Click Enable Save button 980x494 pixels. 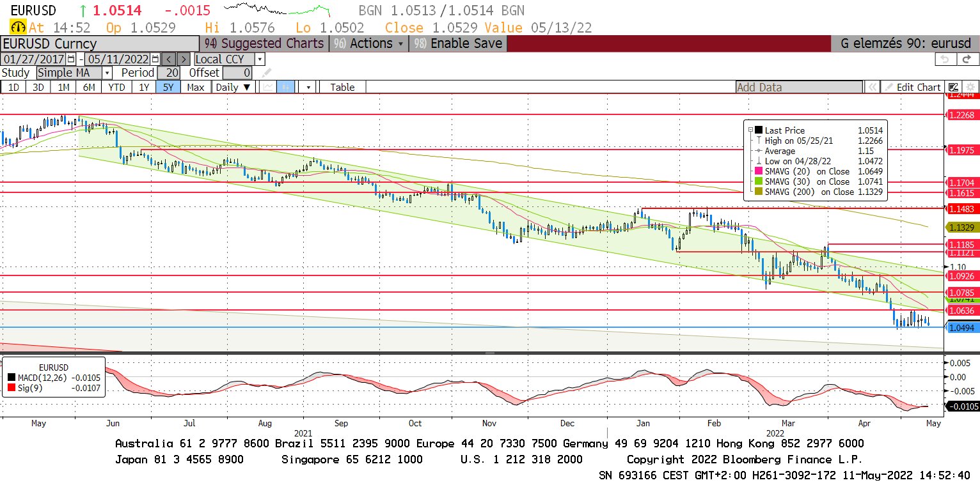tap(458, 43)
